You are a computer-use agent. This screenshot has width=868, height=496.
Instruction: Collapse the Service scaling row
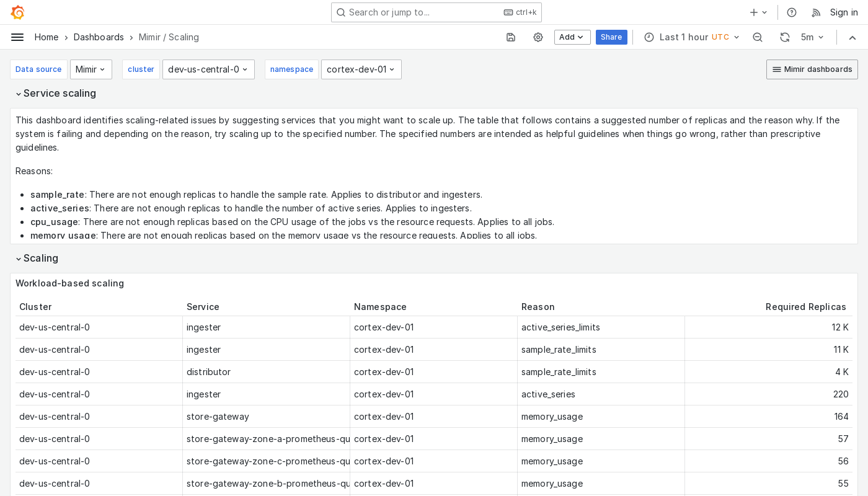tap(56, 94)
